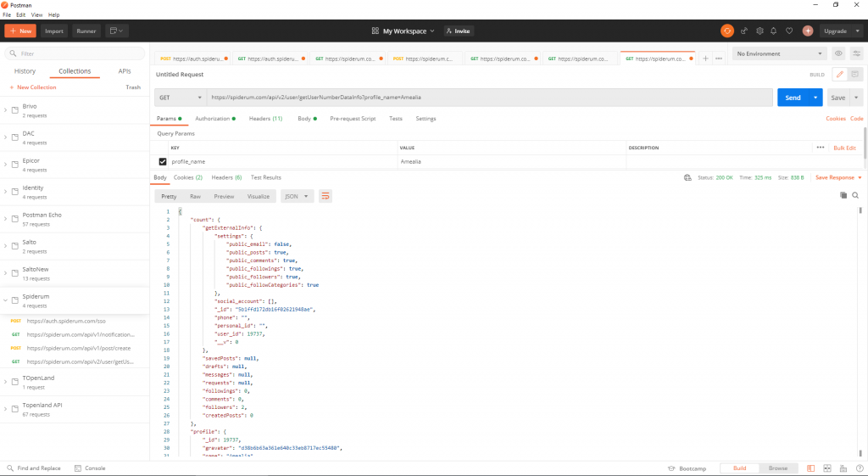Viewport: 868px width, 476px height.
Task: Open the notifications bell
Action: coord(773,31)
